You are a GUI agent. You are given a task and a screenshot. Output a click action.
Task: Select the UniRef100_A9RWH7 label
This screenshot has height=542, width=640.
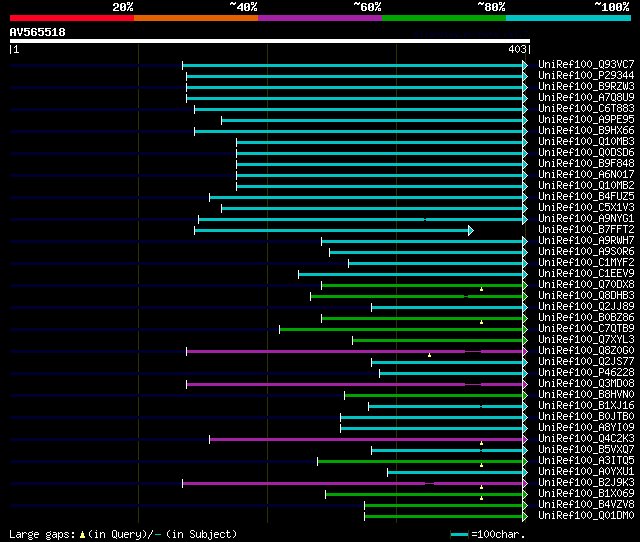click(x=586, y=241)
